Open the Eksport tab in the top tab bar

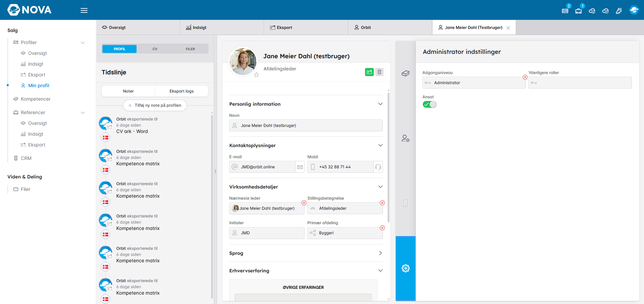306,28
